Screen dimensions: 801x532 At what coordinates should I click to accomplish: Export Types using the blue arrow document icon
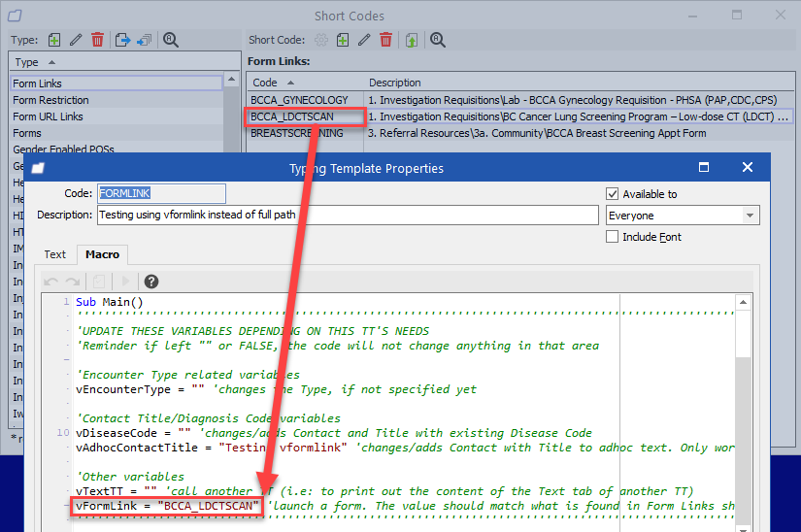click(122, 40)
